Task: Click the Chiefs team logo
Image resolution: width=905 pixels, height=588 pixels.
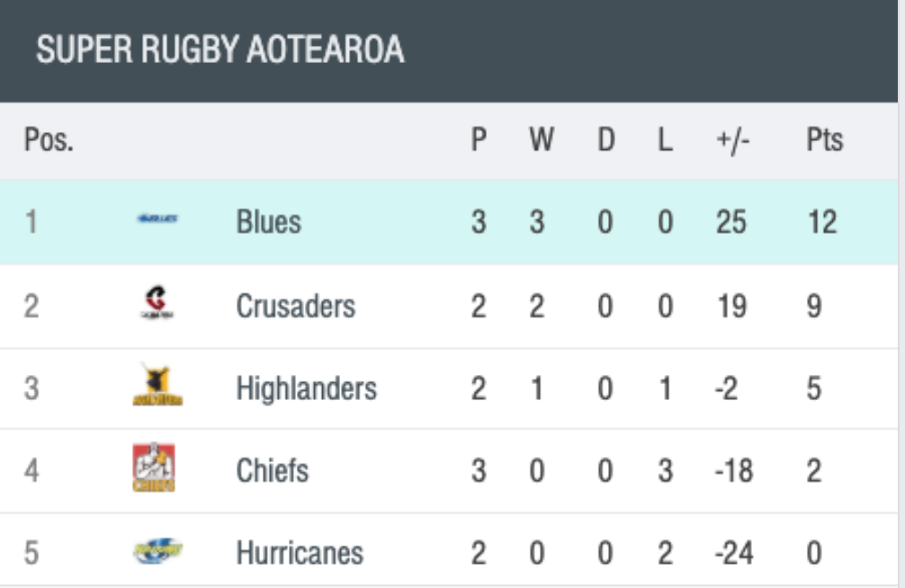Action: pyautogui.click(x=154, y=468)
